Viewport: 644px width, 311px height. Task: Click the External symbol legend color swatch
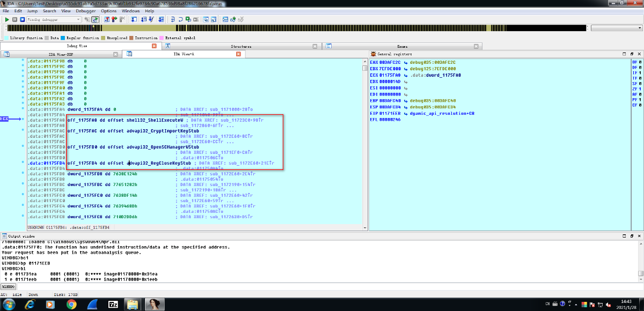click(162, 38)
